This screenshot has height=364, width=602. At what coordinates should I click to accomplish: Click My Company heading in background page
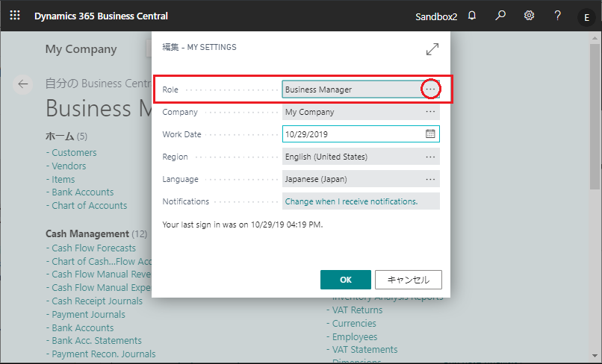[x=81, y=49]
